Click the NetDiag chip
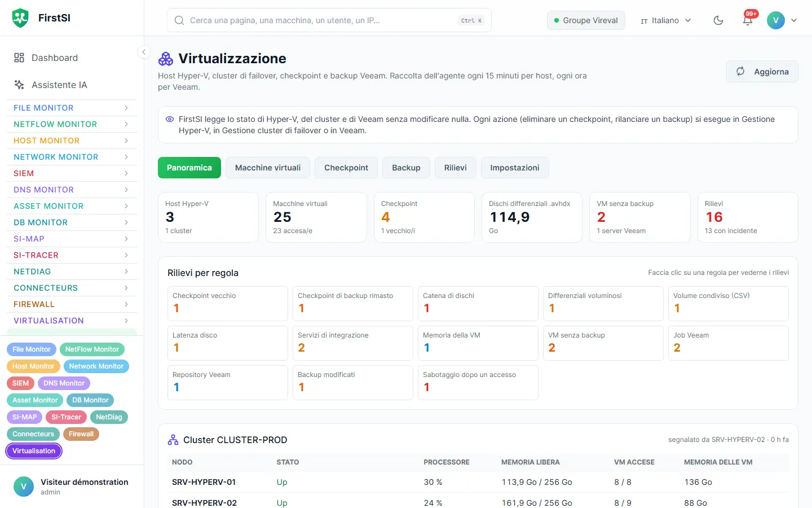Screen dimensions: 812x508 tap(109, 417)
